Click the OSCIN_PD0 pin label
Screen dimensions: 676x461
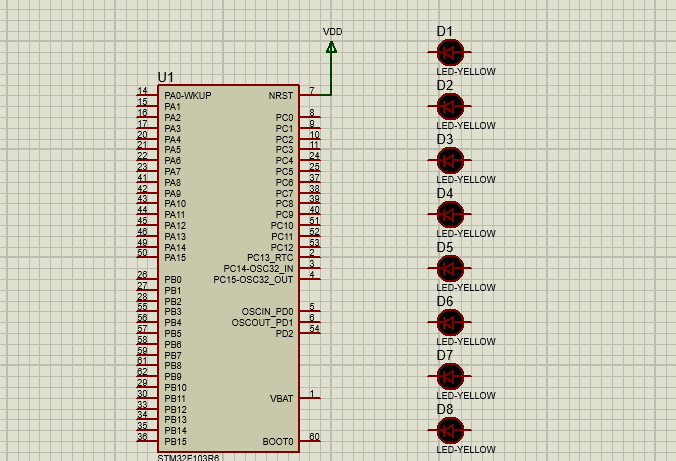point(267,311)
